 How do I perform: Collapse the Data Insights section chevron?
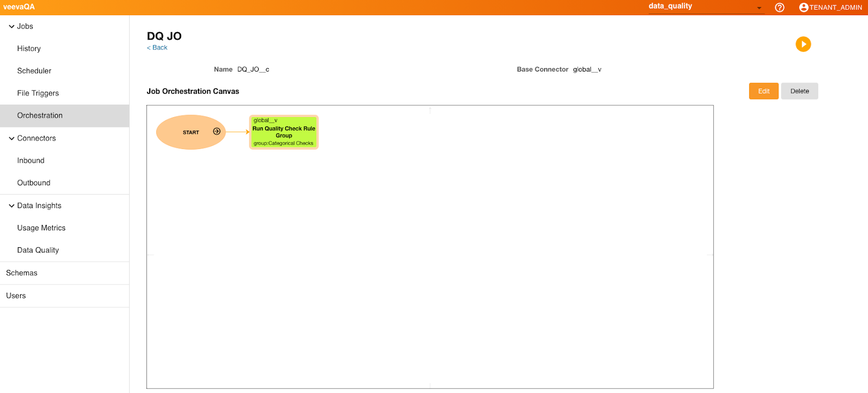click(x=11, y=206)
